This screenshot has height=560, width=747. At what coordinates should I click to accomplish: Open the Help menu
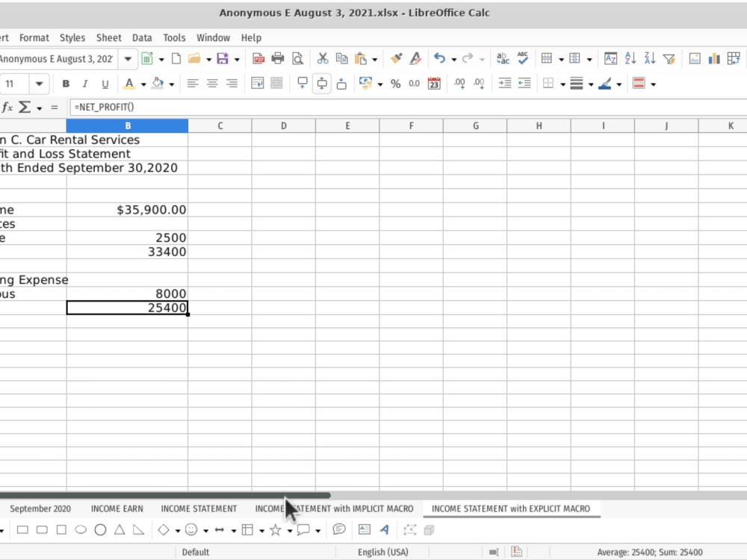point(251,37)
